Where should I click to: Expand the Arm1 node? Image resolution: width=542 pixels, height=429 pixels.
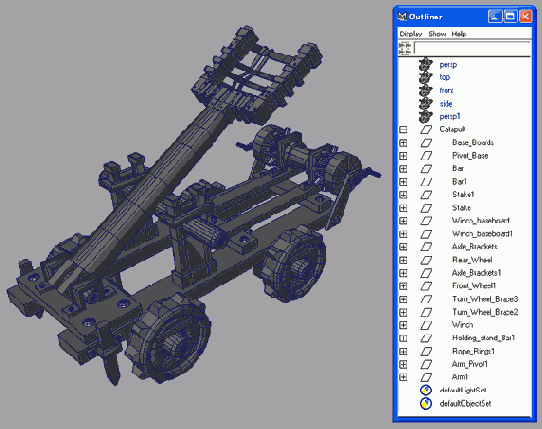click(403, 377)
